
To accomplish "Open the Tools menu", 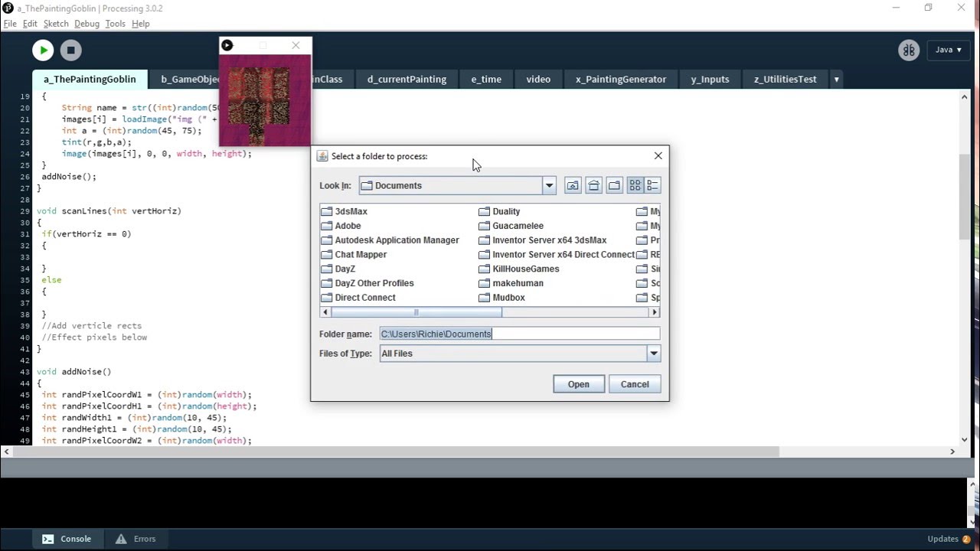I will (x=115, y=24).
